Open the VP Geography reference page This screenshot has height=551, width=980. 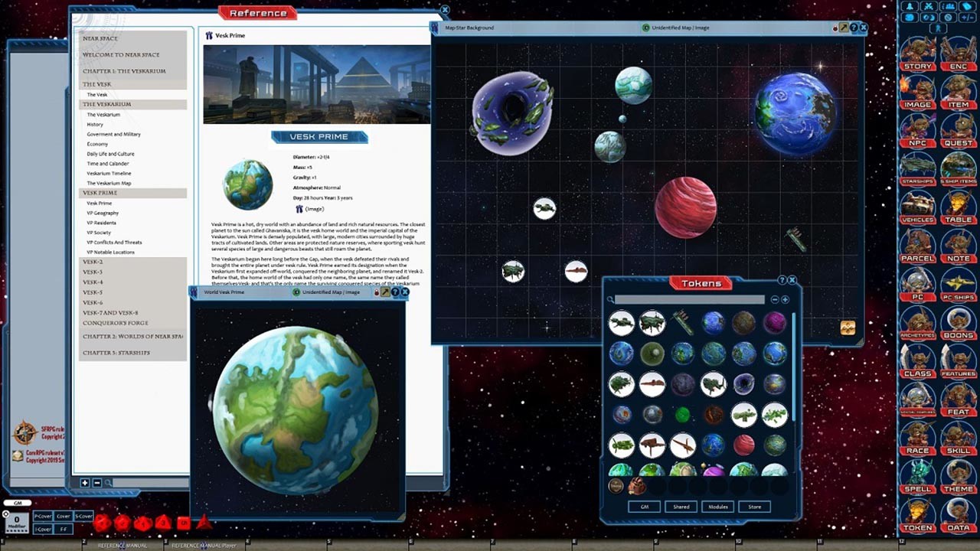click(x=103, y=213)
